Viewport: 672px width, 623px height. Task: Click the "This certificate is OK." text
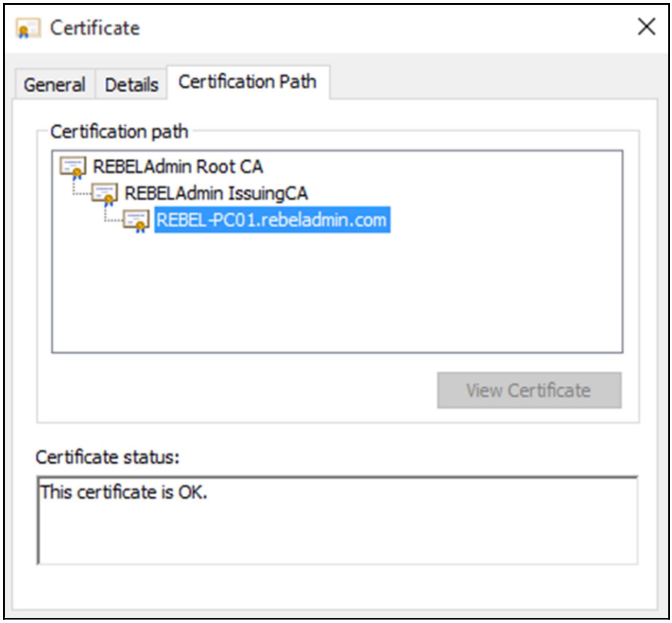[x=124, y=492]
